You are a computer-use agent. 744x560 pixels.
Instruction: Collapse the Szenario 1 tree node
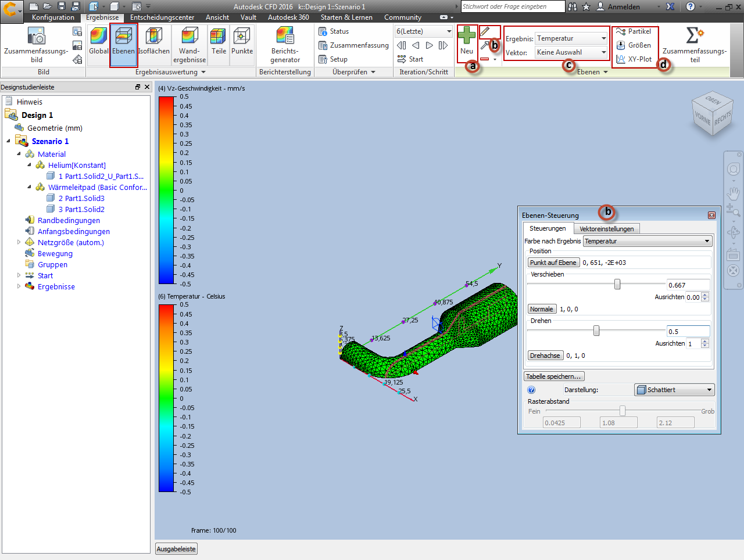click(8, 141)
